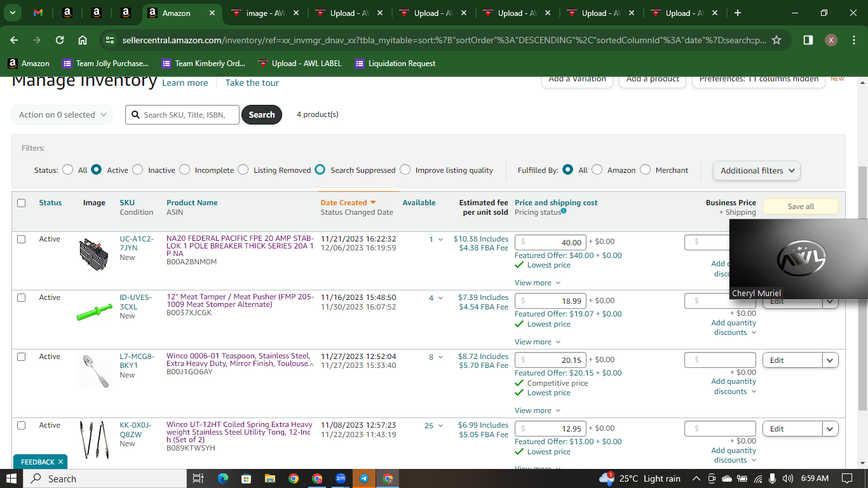
Task: Open the Liquidation Request bookmark
Action: 395,64
